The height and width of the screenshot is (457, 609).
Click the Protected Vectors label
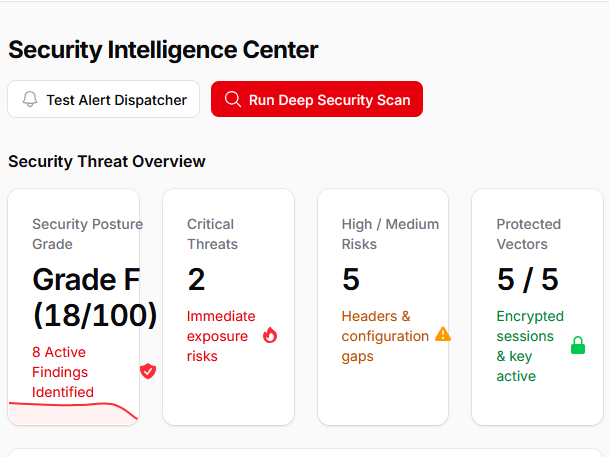(529, 234)
